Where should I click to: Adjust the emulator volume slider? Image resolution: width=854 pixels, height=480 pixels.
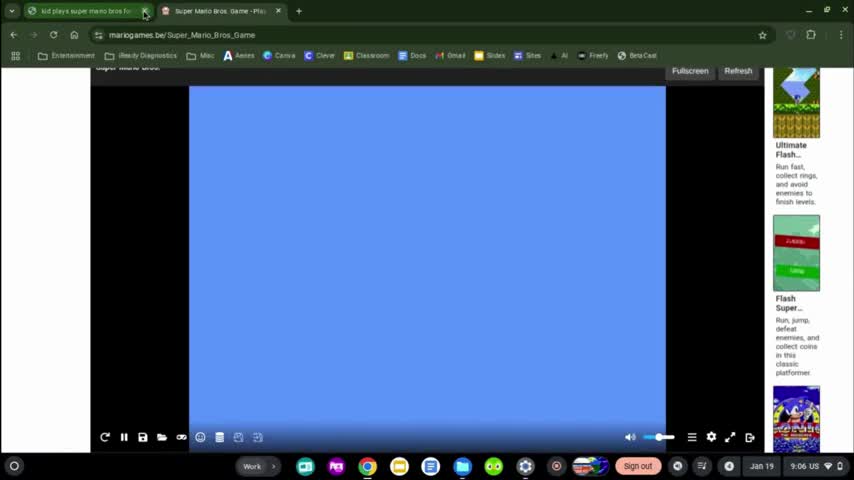click(x=659, y=437)
